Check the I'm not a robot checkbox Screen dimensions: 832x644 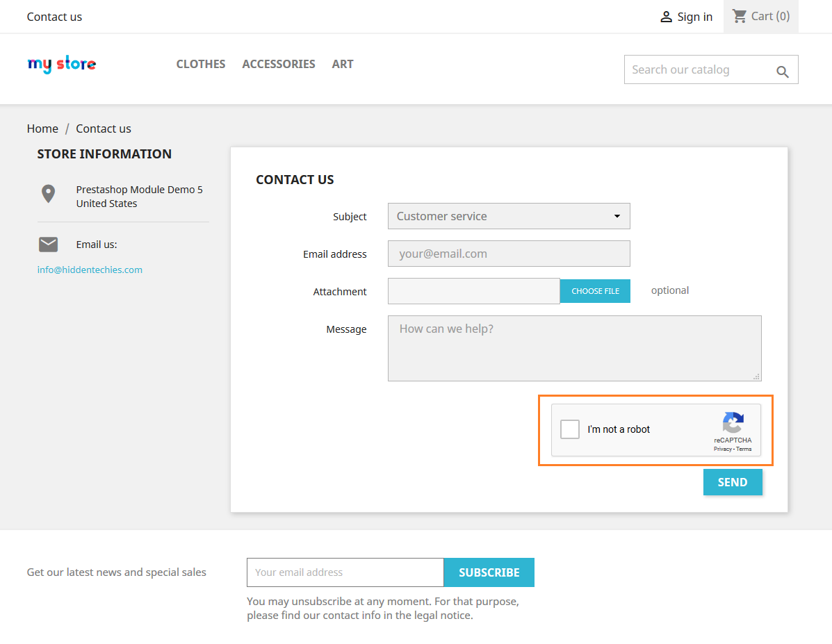(570, 429)
